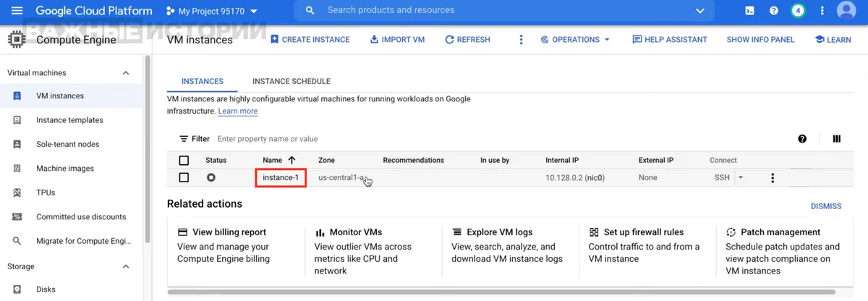Select VM instances in sidebar
This screenshot has height=301, width=868.
click(x=72, y=96)
